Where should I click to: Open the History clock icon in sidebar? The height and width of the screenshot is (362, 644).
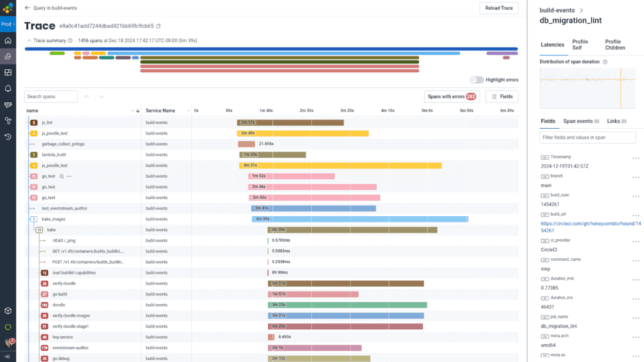pos(8,136)
